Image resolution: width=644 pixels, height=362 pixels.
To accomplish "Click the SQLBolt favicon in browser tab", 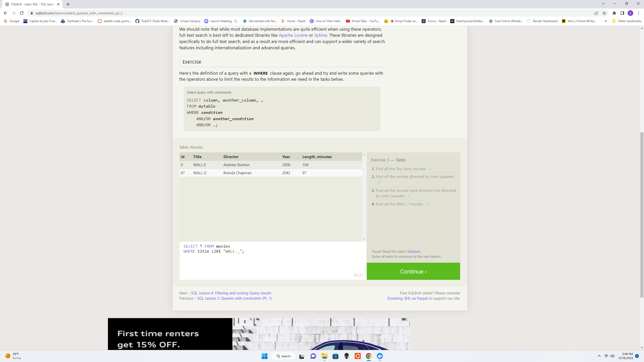I will click(8, 4).
